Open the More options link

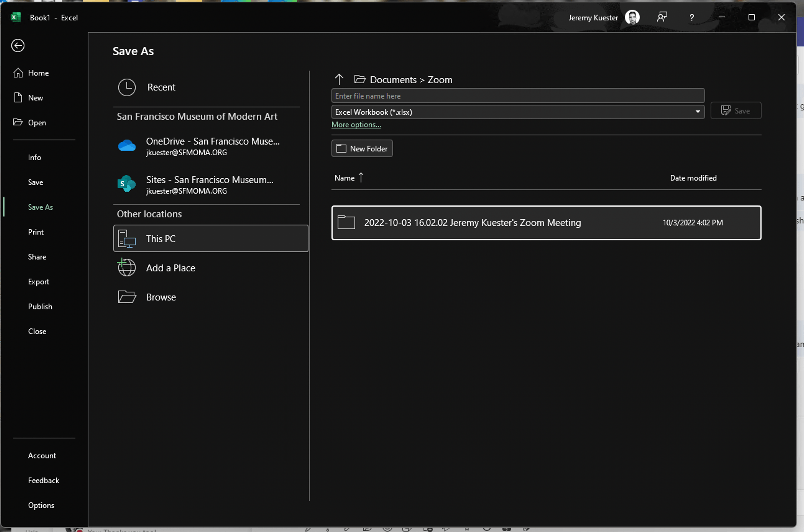tap(356, 125)
